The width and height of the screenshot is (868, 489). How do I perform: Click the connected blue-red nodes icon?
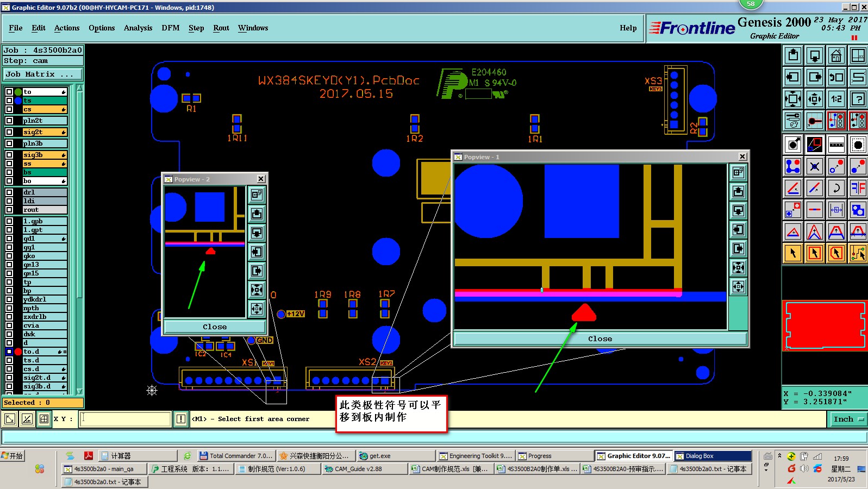pos(793,166)
